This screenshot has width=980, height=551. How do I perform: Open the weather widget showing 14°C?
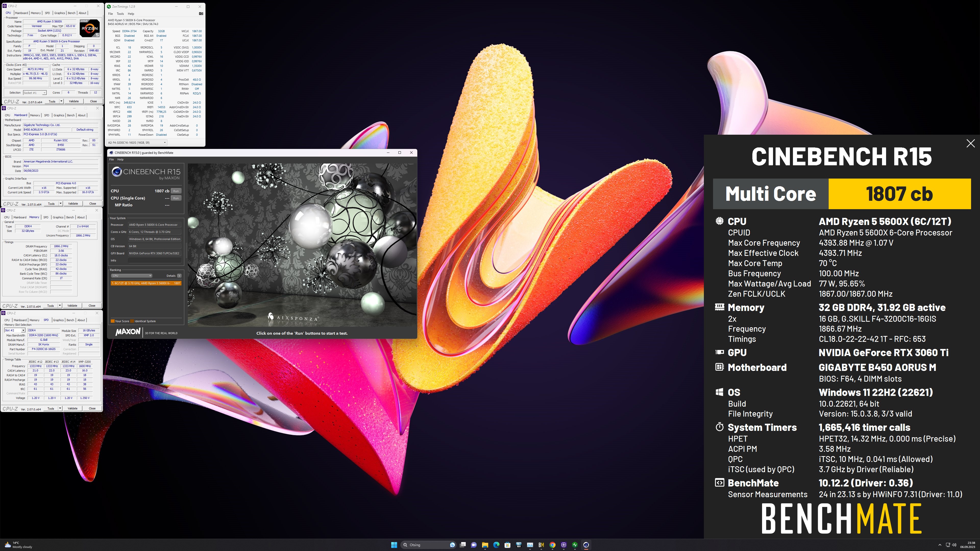pyautogui.click(x=18, y=545)
